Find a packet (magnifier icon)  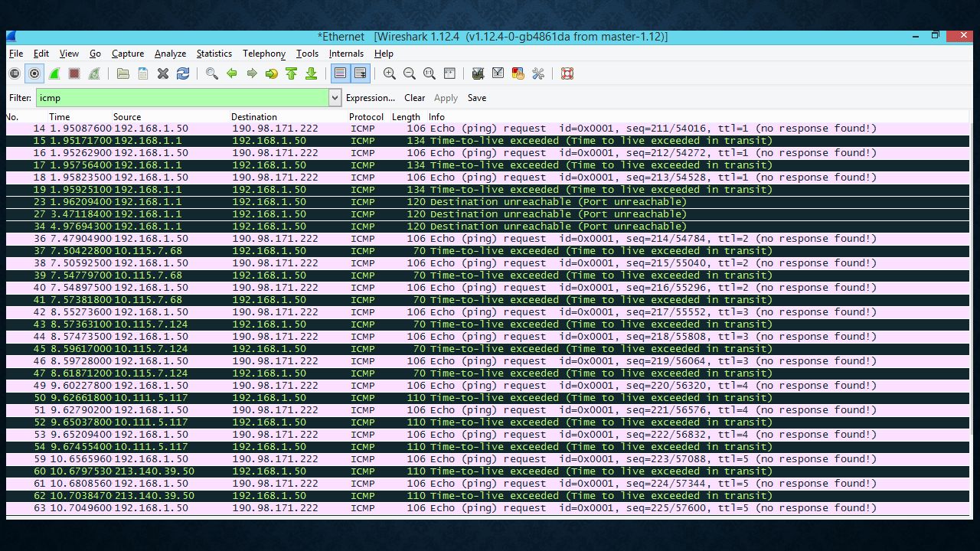click(211, 73)
